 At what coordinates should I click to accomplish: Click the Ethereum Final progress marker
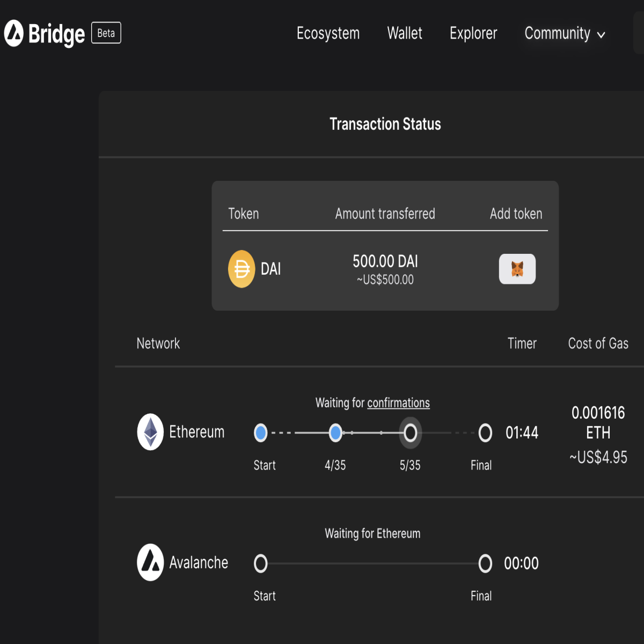pyautogui.click(x=485, y=433)
